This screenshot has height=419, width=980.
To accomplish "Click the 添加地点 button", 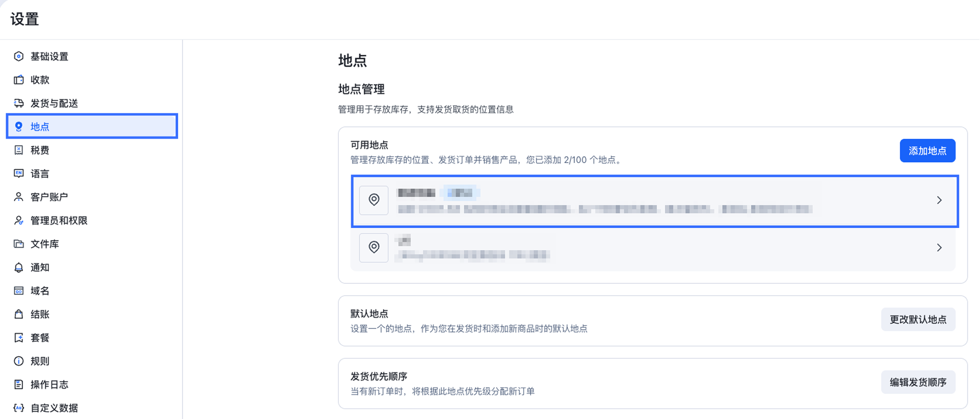I will pos(927,151).
